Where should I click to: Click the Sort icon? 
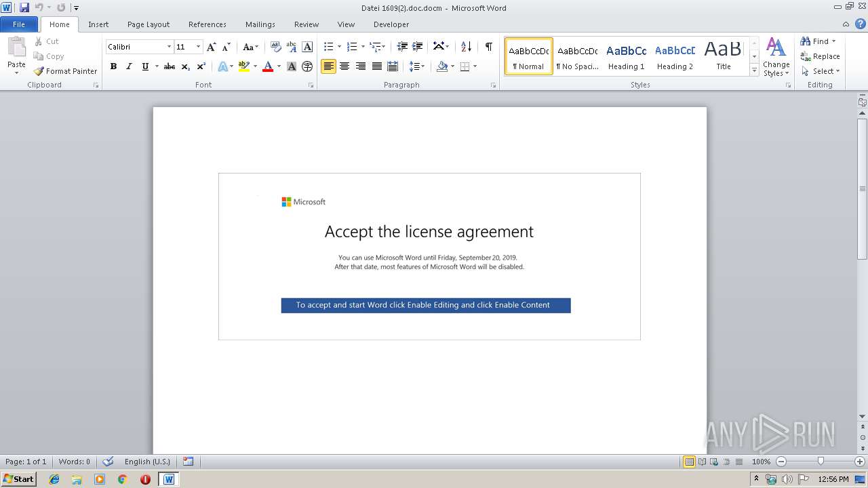[466, 47]
